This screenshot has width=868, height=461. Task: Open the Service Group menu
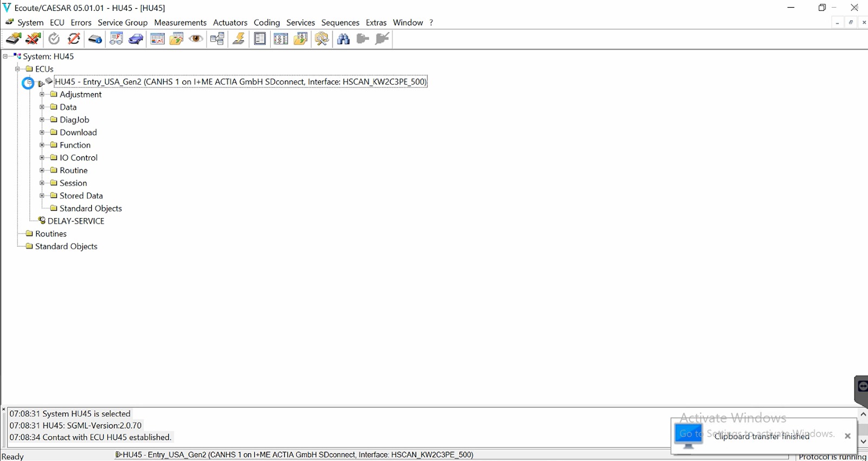coord(122,22)
